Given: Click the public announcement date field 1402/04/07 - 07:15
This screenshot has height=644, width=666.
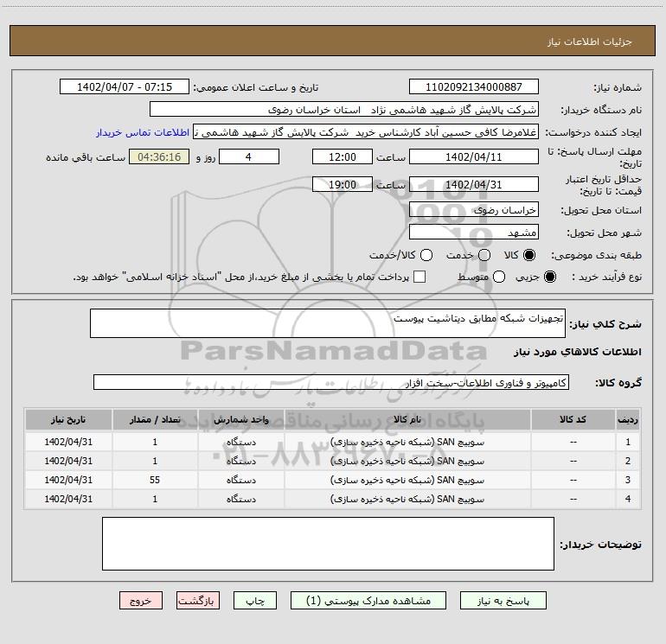Looking at the screenshot, I should 125,87.
